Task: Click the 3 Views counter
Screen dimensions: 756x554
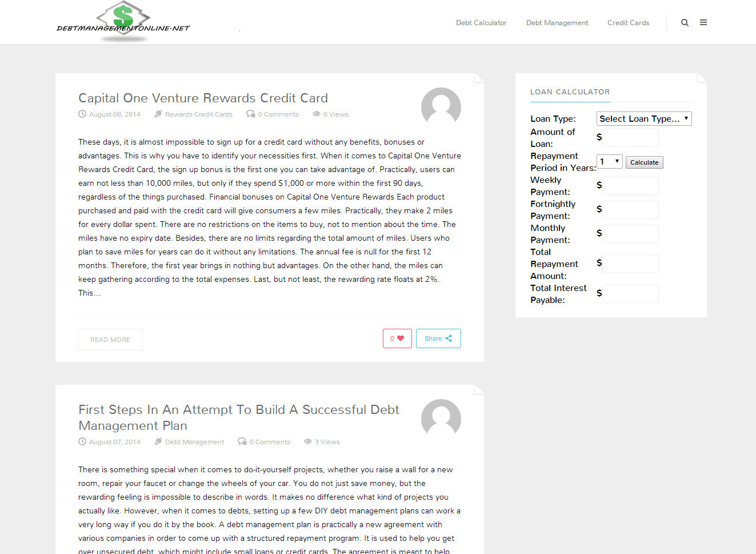Action: click(327, 442)
